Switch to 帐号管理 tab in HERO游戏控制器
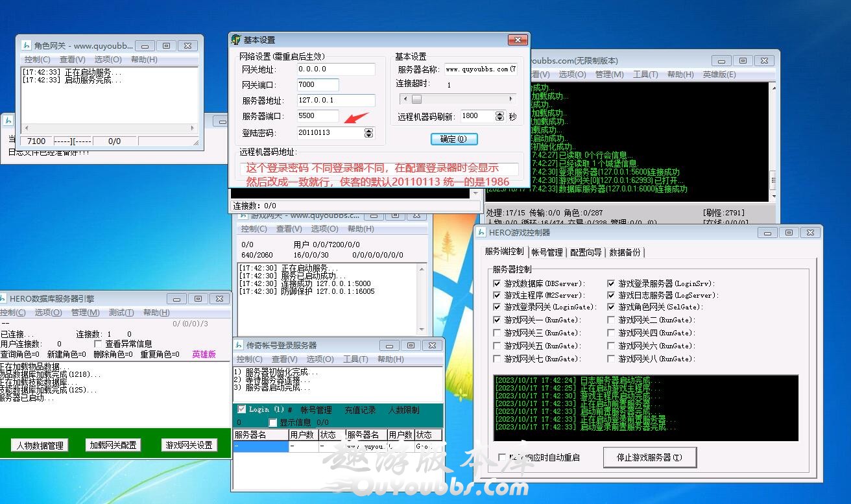Screen dimensions: 851x504 coord(547,252)
